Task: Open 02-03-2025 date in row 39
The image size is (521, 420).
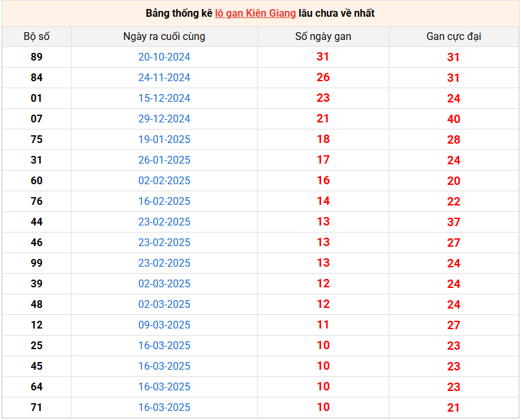Action: pos(164,283)
